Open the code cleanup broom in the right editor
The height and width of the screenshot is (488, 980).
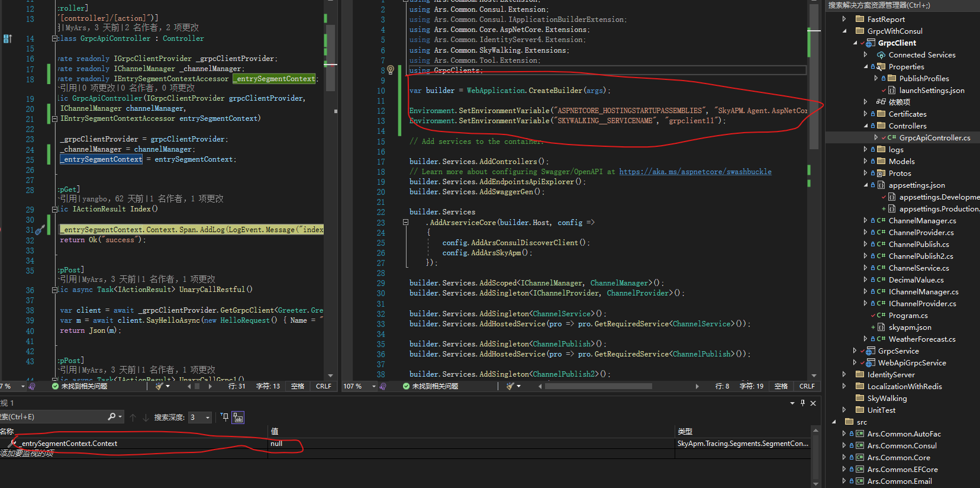[510, 386]
